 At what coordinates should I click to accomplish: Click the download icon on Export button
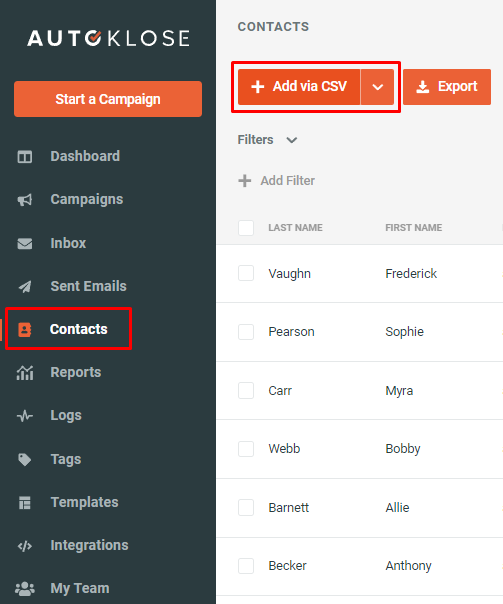423,87
